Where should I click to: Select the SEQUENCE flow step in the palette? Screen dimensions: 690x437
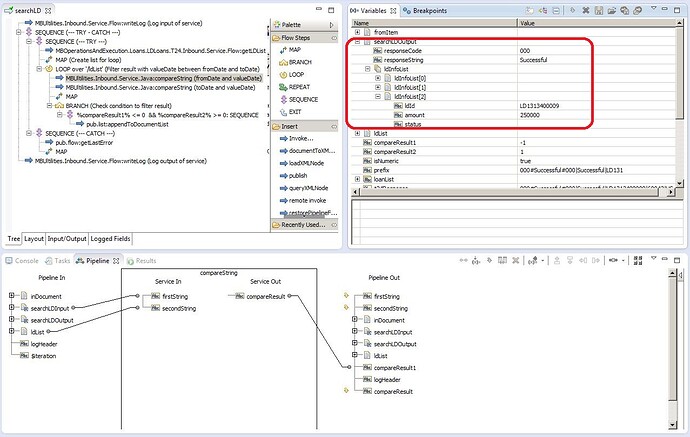299,99
